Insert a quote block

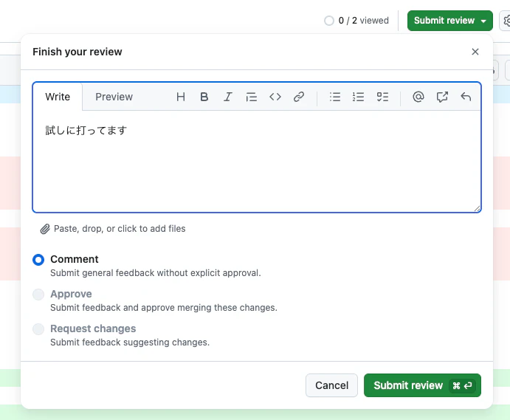point(252,97)
